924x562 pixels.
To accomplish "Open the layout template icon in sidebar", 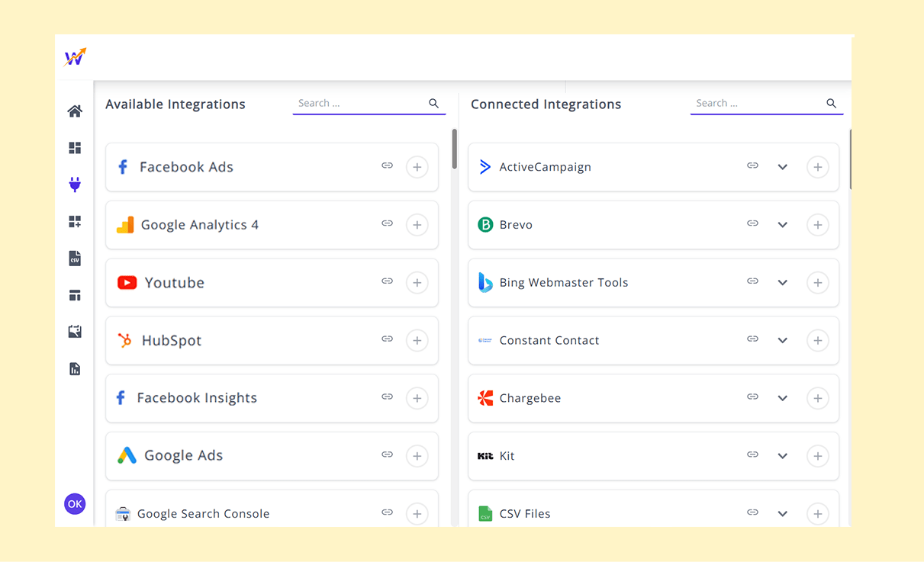I will tap(75, 295).
